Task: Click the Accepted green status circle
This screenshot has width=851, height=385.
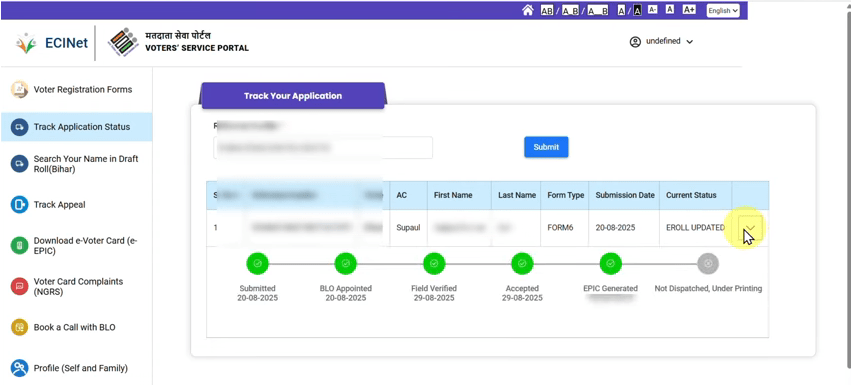Action: (522, 263)
